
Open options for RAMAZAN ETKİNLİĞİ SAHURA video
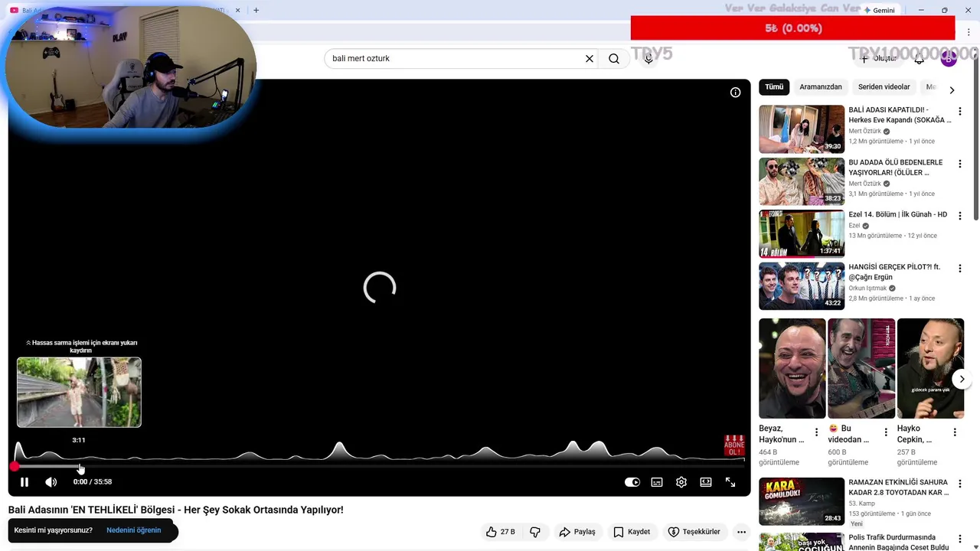959,484
